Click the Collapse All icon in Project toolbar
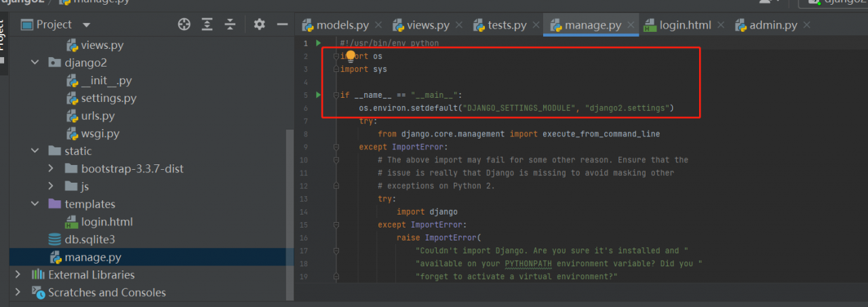The image size is (868, 307). pos(230,24)
